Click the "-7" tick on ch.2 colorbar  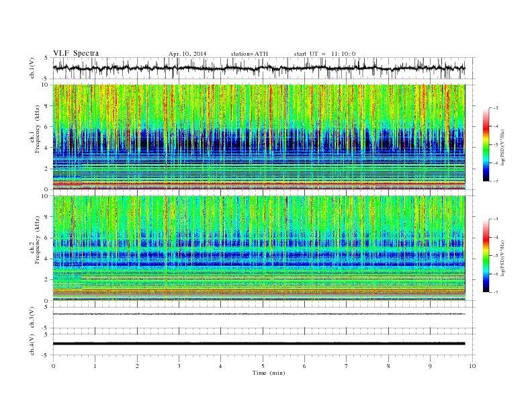496,292
